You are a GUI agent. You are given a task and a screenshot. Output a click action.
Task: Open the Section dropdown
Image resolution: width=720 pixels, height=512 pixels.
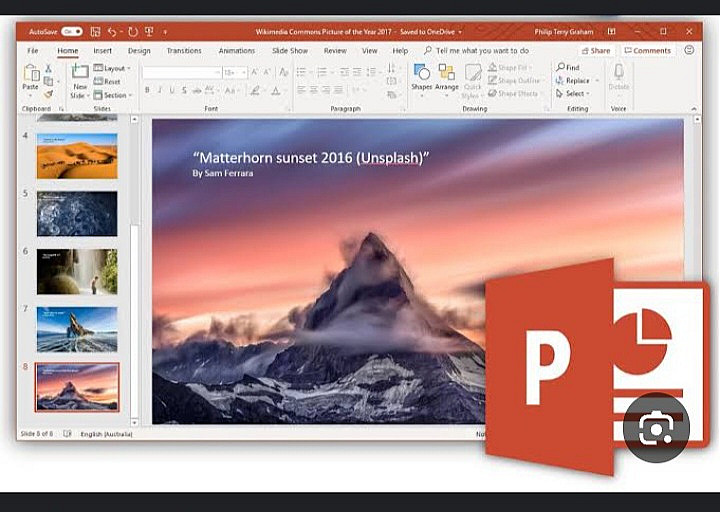(113, 95)
